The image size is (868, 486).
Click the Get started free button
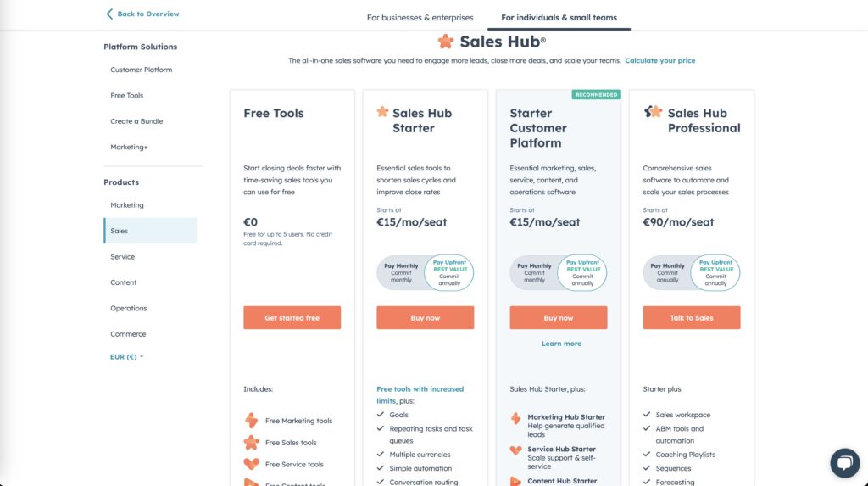tap(292, 318)
